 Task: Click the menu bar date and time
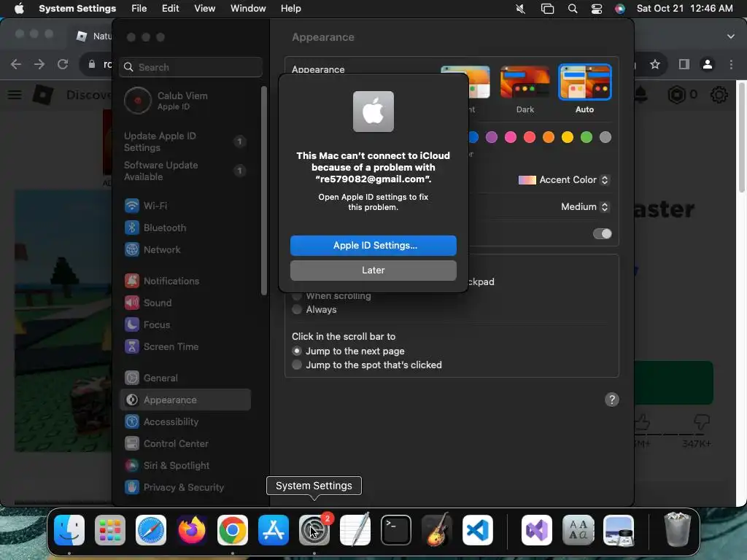pos(684,9)
